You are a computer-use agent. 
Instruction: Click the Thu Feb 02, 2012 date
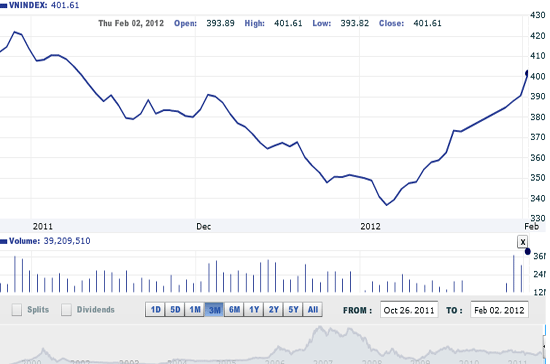pos(131,23)
